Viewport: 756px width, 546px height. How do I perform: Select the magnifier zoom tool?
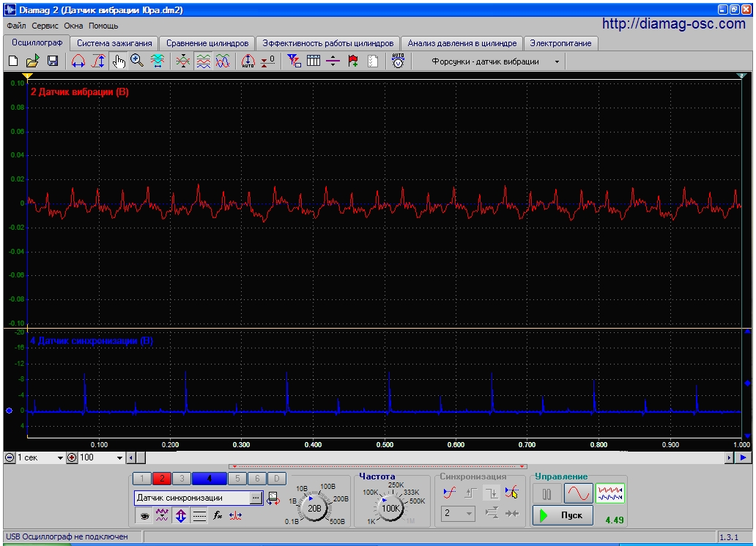coord(138,61)
